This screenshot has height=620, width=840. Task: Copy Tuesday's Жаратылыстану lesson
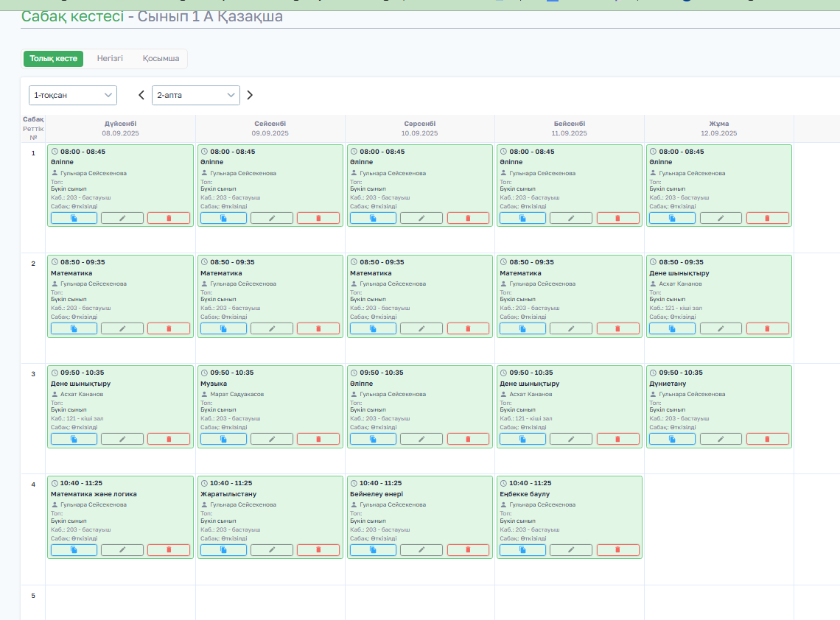click(223, 550)
